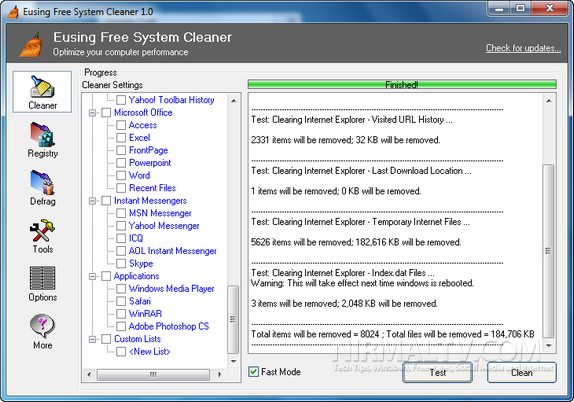Minimize the Eusing Free System Cleaner window
This screenshot has width=574, height=402.
point(499,9)
